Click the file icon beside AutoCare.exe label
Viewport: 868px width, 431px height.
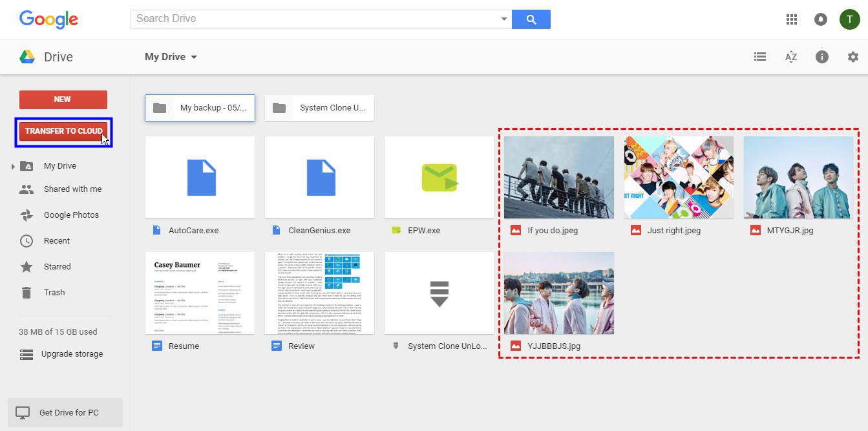click(x=156, y=230)
